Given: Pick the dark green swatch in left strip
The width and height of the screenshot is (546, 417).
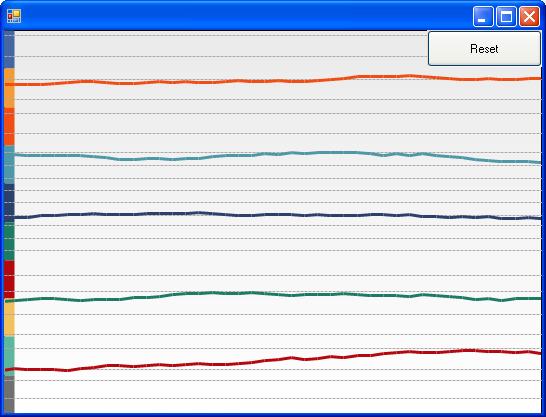Looking at the screenshot, I should point(9,241).
